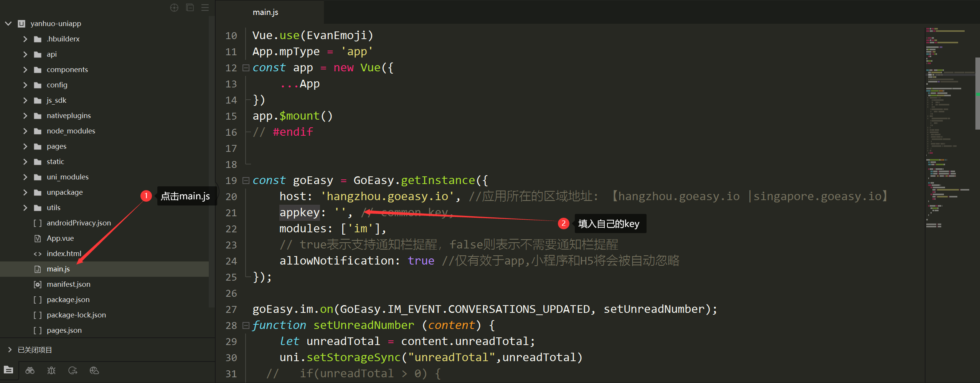Click 'setStorageSync' on line 30
This screenshot has height=383, width=980.
(353, 357)
